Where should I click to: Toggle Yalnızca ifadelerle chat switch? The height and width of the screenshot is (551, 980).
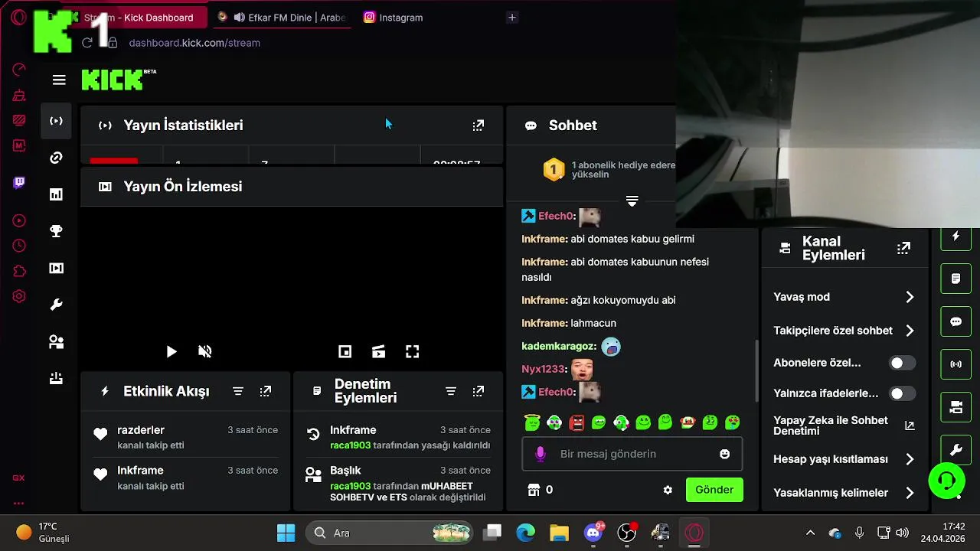click(902, 393)
